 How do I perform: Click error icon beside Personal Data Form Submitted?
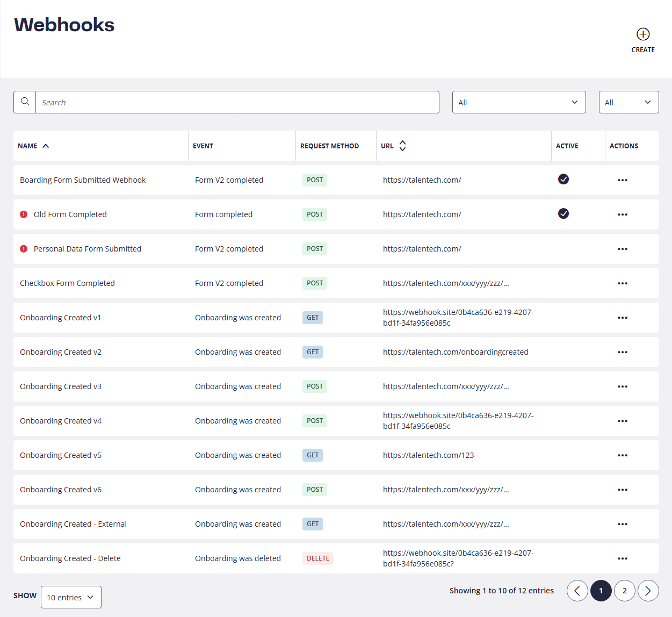24,248
